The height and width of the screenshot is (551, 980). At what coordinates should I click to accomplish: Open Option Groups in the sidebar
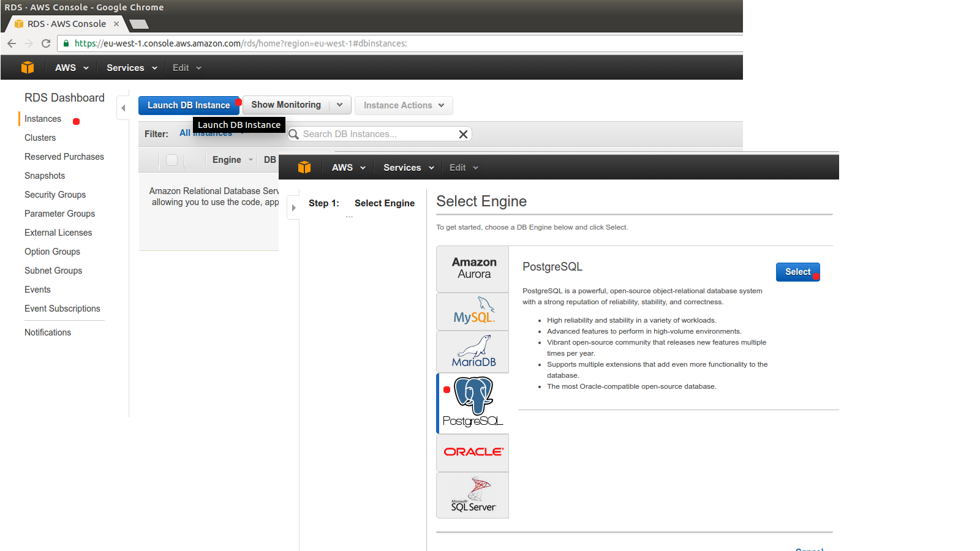(x=52, y=252)
